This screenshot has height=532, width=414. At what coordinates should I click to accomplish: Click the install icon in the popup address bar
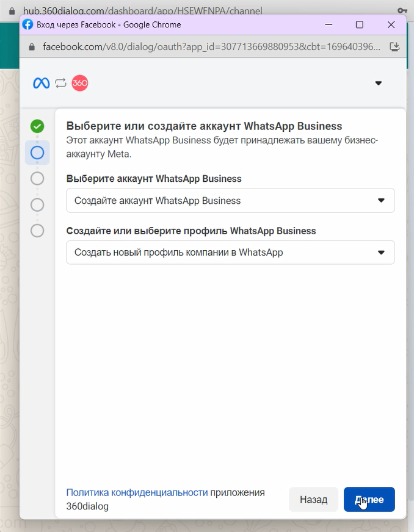coord(394,46)
